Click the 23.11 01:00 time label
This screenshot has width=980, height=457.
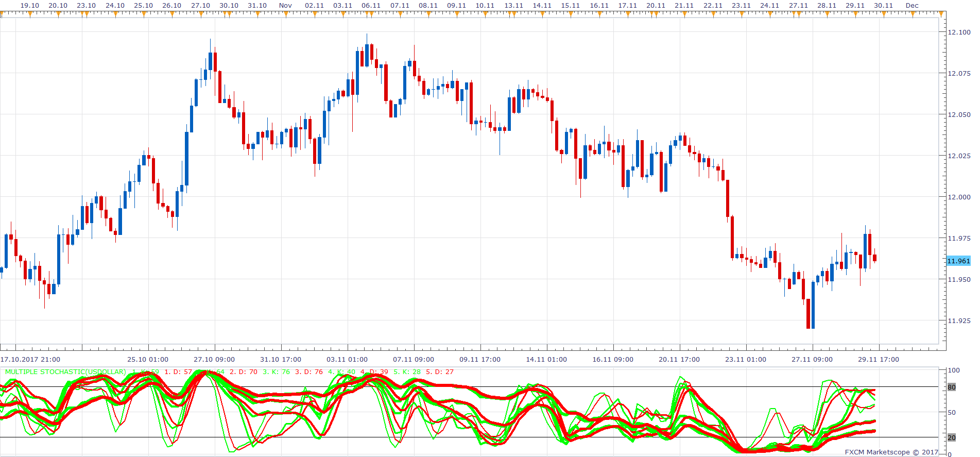coord(746,360)
